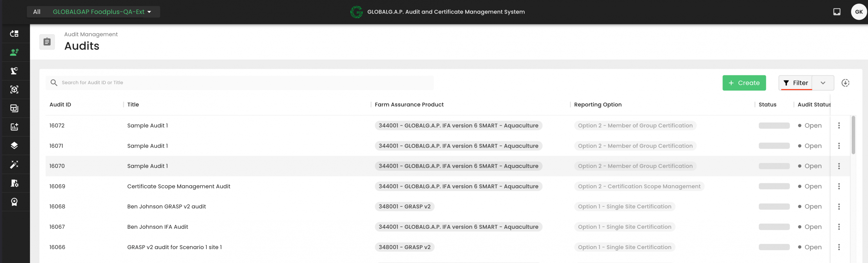Select the All scope option
This screenshot has width=868, height=263.
37,12
